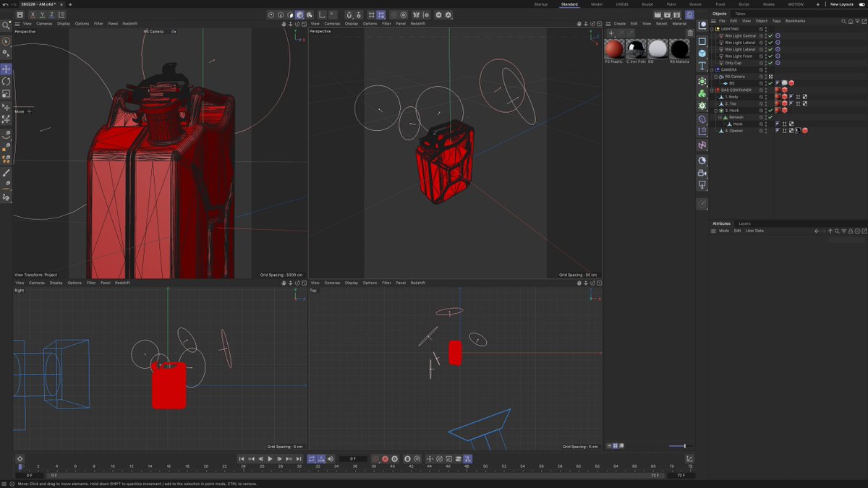868x488 pixels.
Task: Open Bookmarks menu in Objects manager
Action: coord(795,21)
